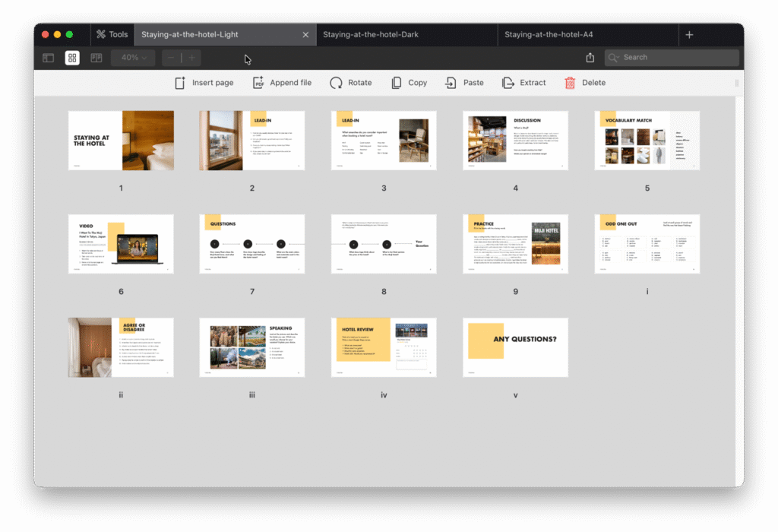Open the Tools menu

[111, 34]
